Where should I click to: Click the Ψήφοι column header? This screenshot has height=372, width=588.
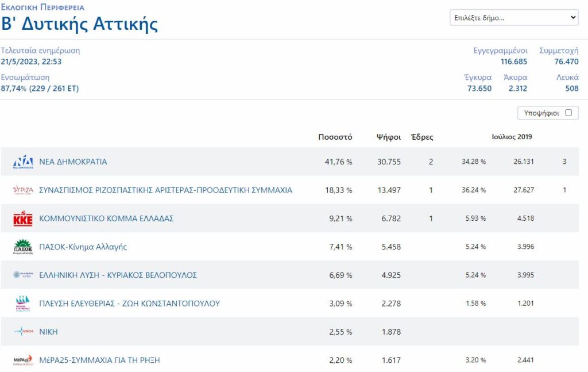point(388,137)
